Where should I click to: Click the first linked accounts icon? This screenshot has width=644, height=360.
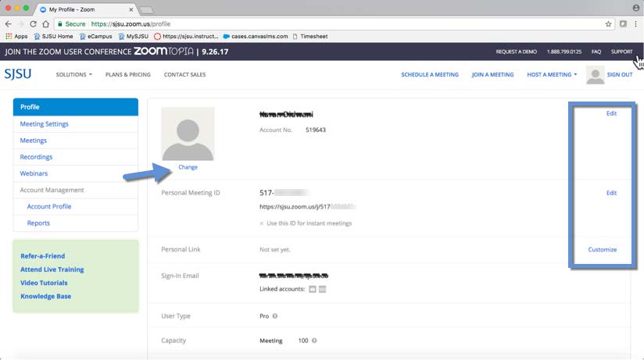(313, 289)
